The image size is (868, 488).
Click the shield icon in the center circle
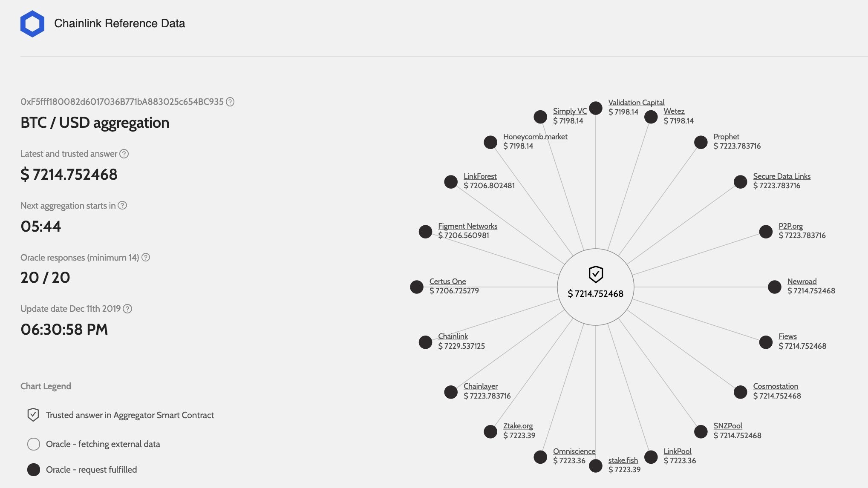coord(595,275)
